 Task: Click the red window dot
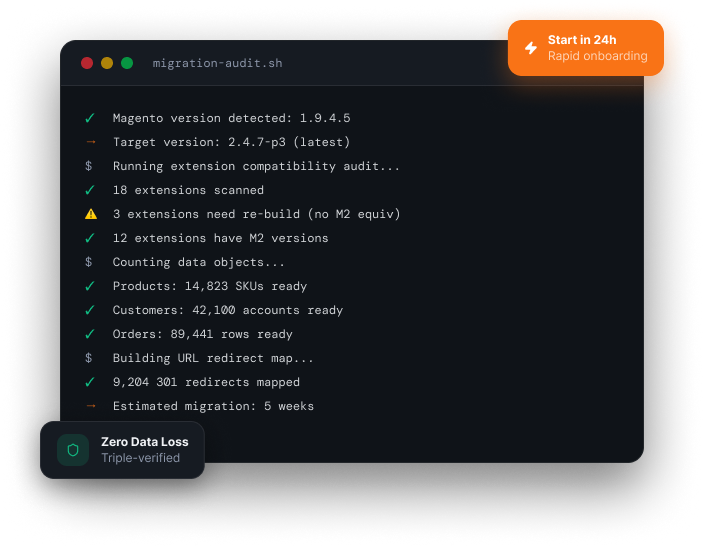(x=87, y=63)
